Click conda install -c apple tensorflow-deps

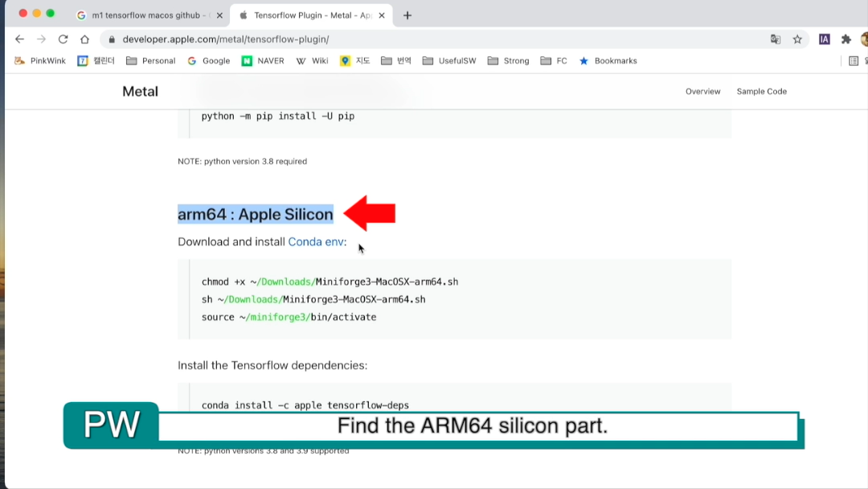click(305, 405)
